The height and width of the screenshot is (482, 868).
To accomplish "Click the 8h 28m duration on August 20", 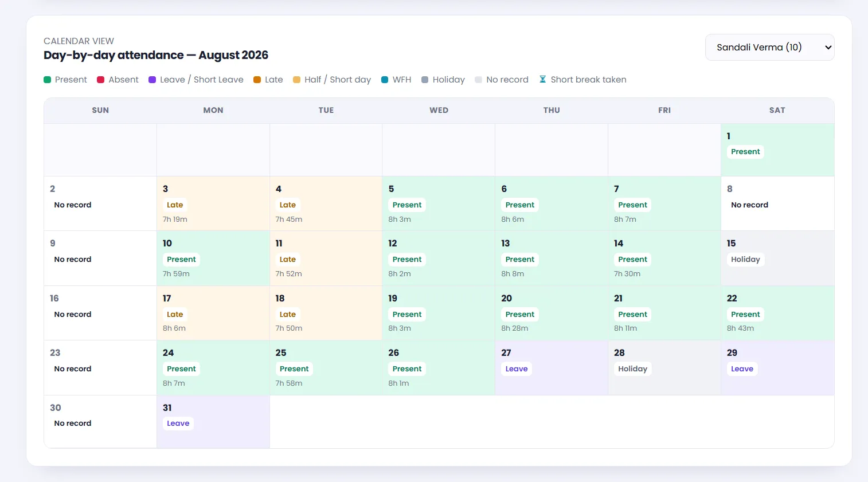I will [x=515, y=328].
